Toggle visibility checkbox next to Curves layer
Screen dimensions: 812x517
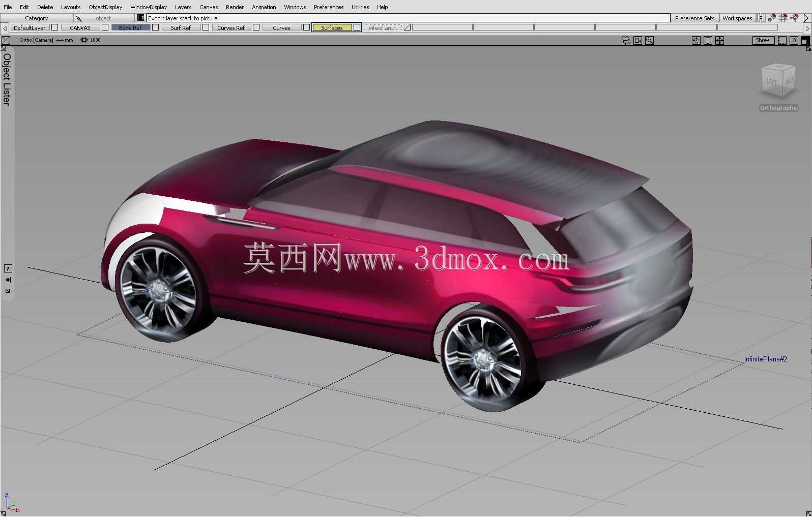tap(307, 27)
